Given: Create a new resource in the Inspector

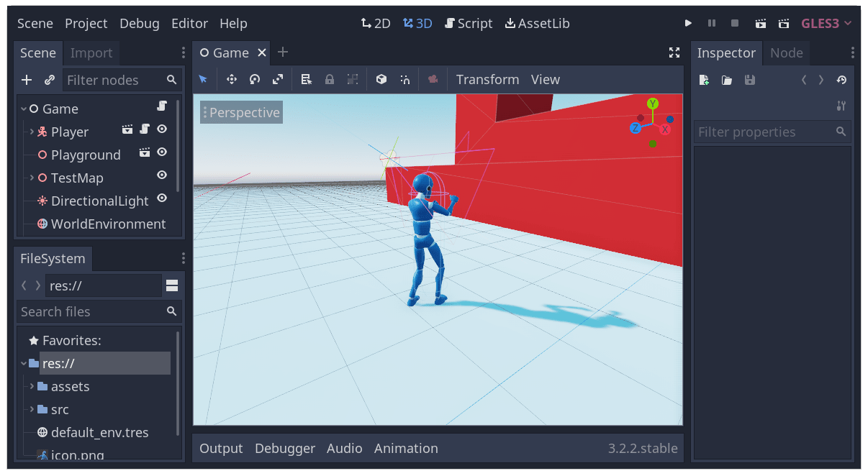Looking at the screenshot, I should pos(704,80).
